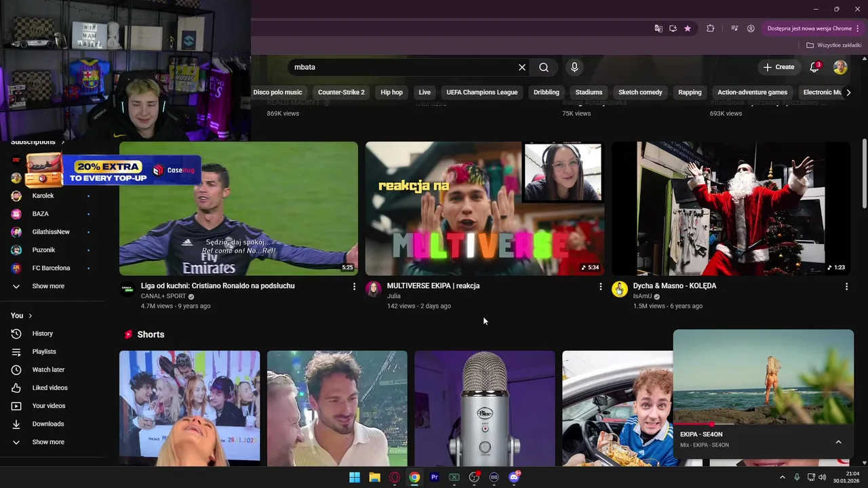Expand subscriptions with Show more
The height and width of the screenshot is (488, 868).
[48, 286]
